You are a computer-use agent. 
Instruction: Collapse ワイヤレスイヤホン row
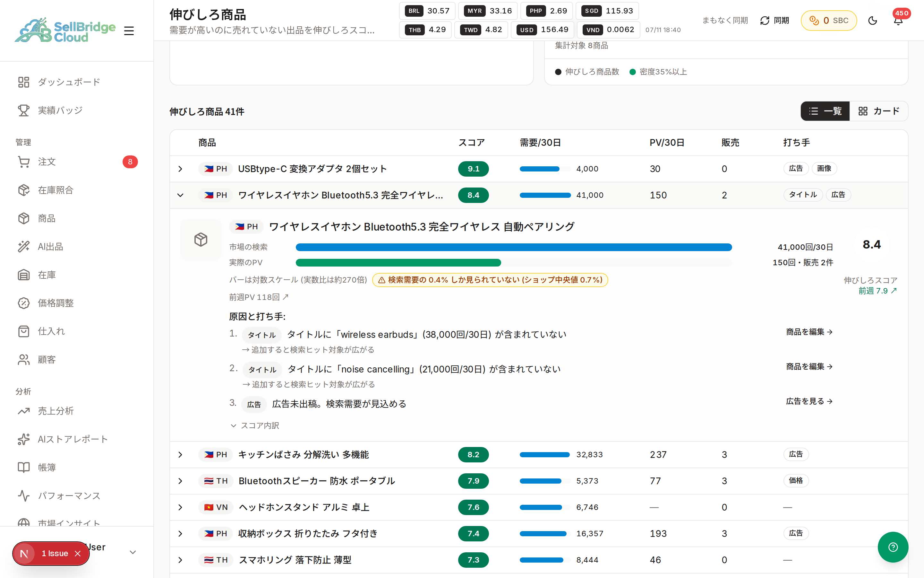point(180,195)
